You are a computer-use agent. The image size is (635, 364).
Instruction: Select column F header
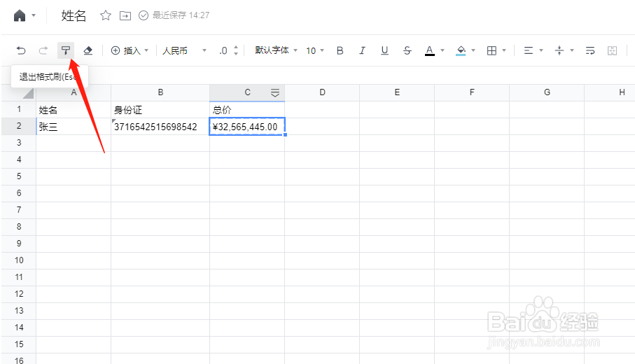pyautogui.click(x=472, y=92)
